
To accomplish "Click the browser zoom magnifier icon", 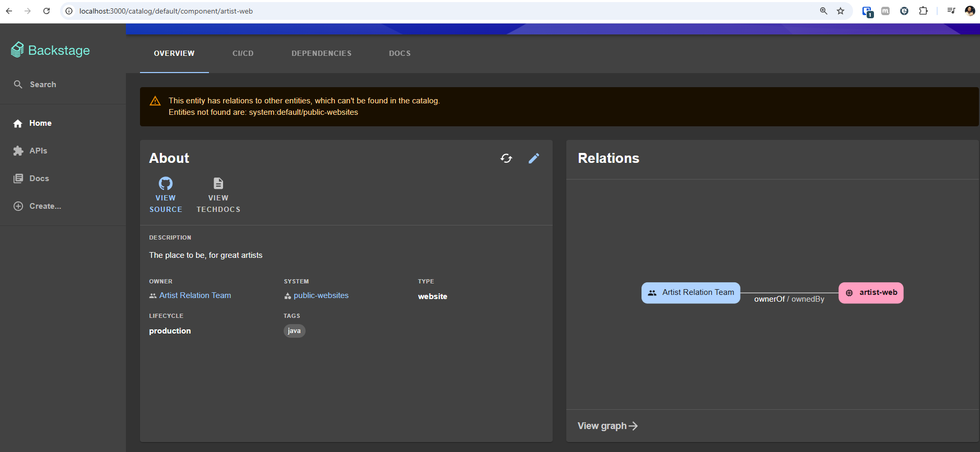I will pos(824,11).
